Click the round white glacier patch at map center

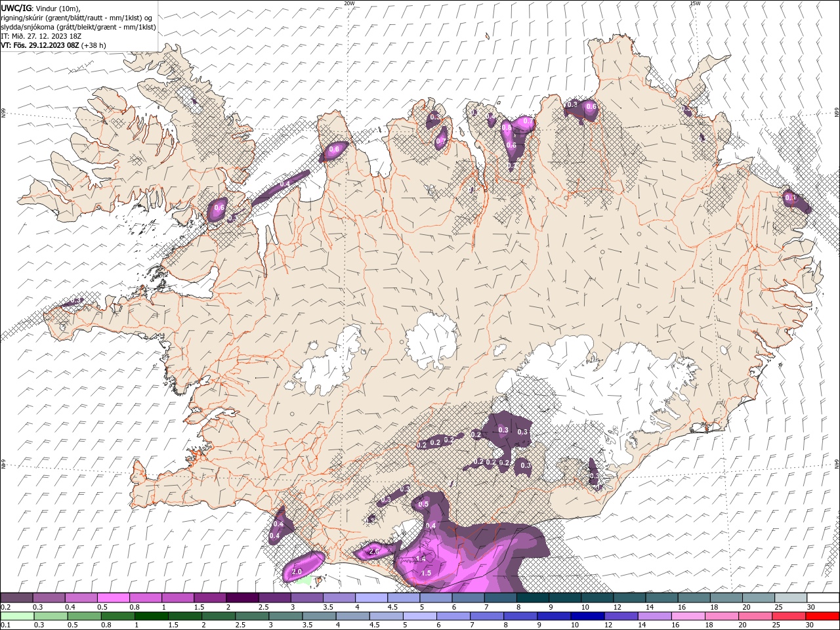coord(432,340)
